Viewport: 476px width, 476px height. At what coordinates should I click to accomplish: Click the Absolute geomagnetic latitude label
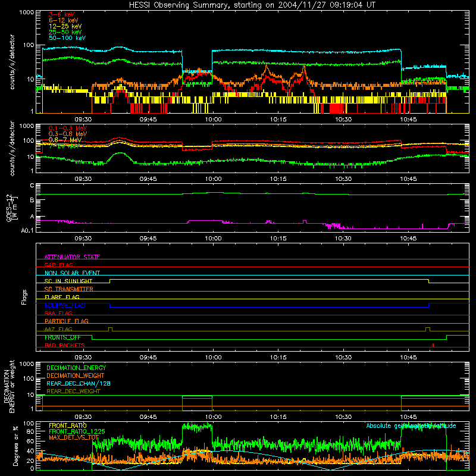(411, 425)
